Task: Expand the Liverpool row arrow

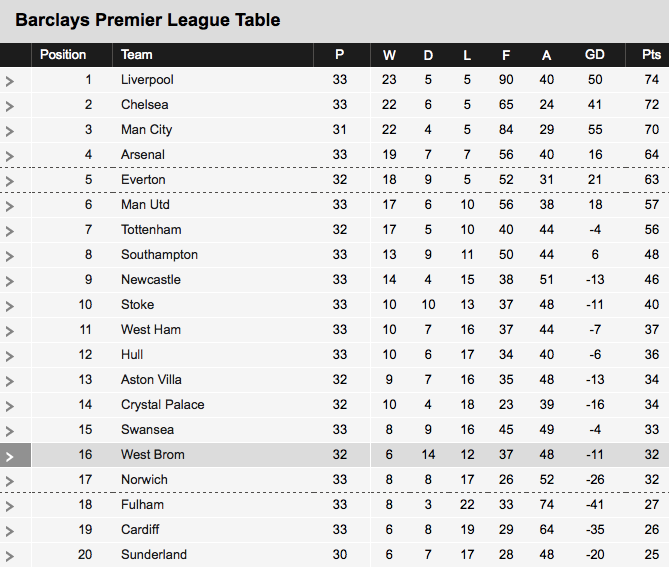Action: pyautogui.click(x=10, y=81)
